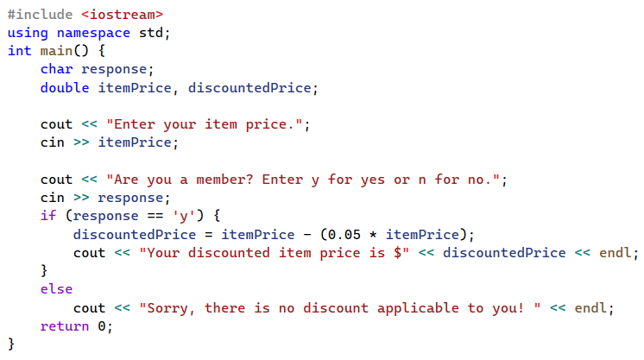This screenshot has width=644, height=360.
Task: Click the "Enter your item price." string
Action: coord(204,124)
